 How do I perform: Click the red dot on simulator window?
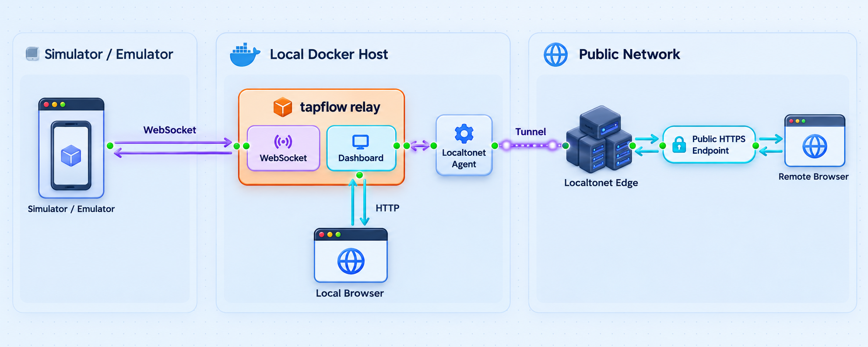[x=46, y=105]
